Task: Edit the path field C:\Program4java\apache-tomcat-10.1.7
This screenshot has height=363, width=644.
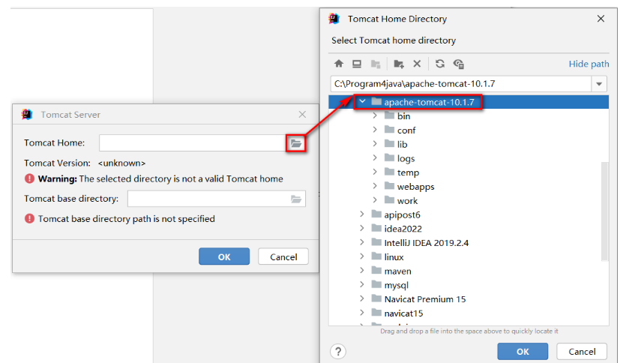Action: click(461, 84)
